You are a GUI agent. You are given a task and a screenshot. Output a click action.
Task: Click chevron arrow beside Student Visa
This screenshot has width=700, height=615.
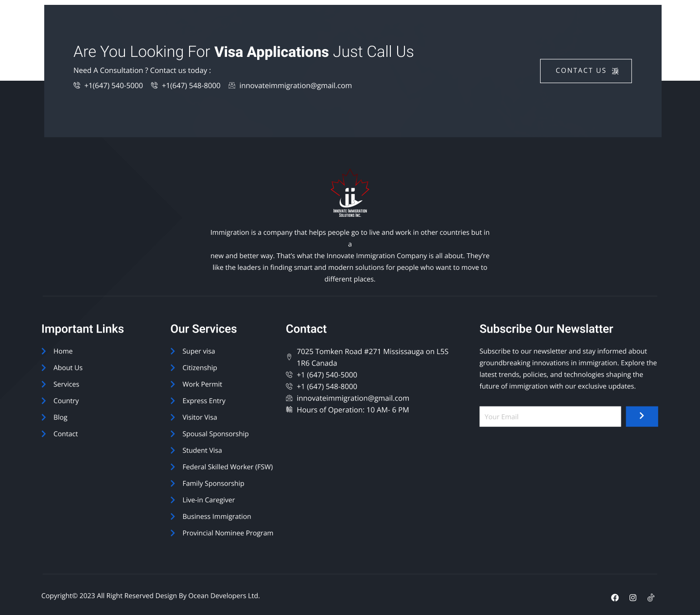[173, 450]
